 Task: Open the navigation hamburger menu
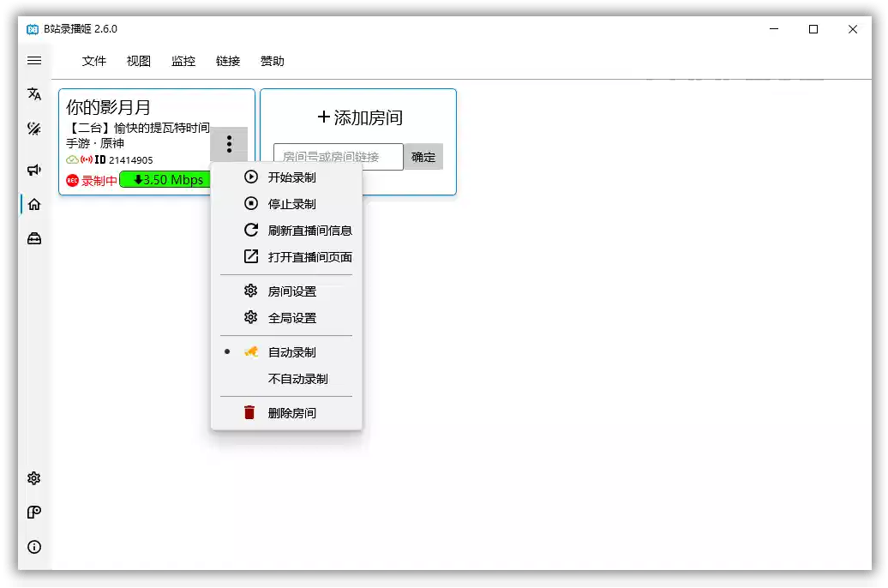34,60
